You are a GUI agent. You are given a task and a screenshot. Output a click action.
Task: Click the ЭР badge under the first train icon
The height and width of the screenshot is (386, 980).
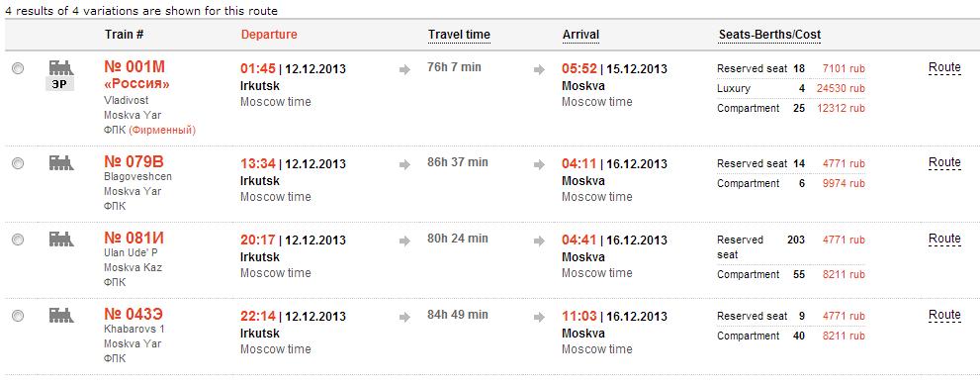pos(59,84)
